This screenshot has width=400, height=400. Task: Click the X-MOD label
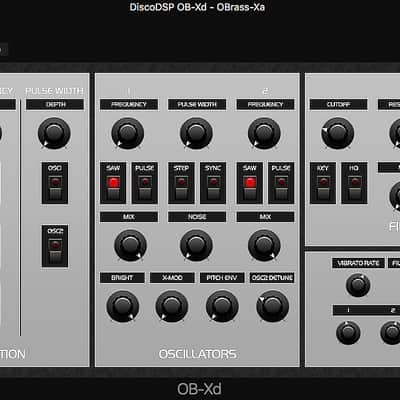click(x=172, y=278)
